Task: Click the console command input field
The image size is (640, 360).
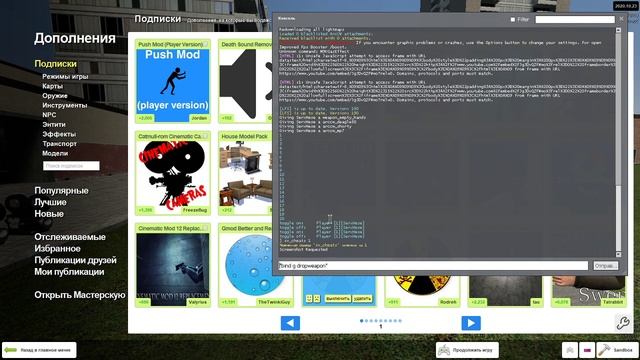Action: tap(433, 266)
